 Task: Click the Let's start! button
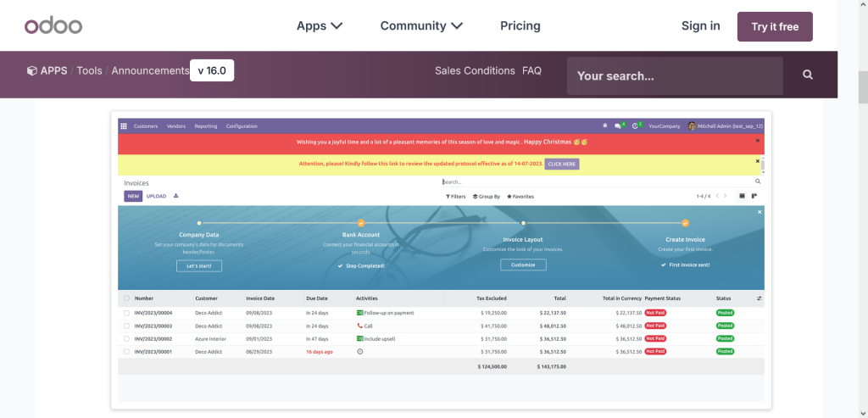point(198,265)
